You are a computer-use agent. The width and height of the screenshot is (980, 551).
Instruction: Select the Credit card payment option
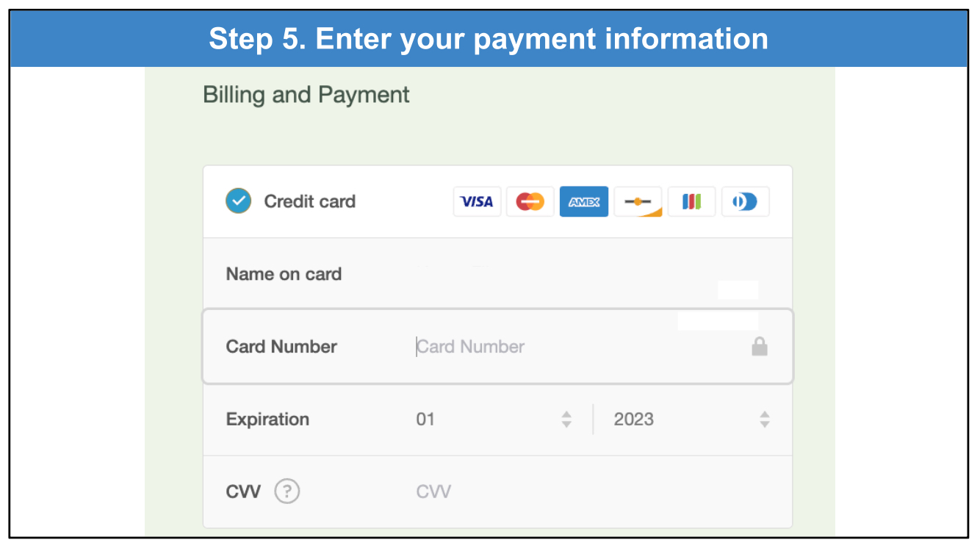point(238,201)
